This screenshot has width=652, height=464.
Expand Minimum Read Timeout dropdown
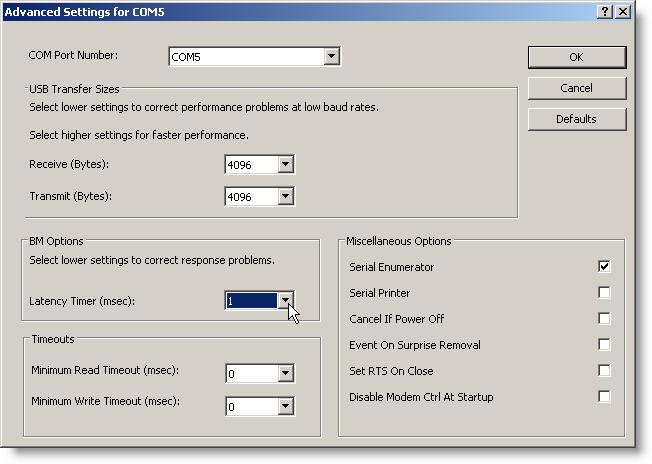pos(285,374)
